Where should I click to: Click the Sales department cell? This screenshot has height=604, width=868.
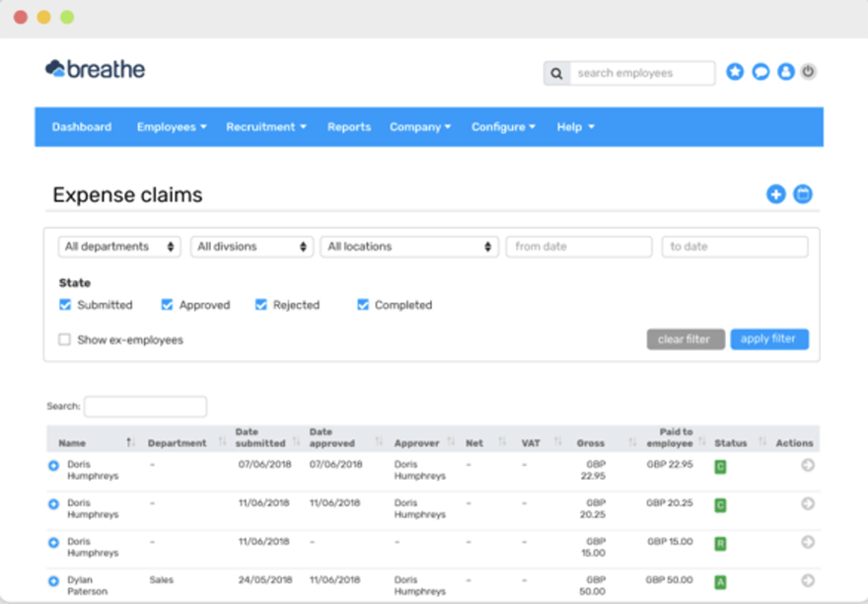(x=161, y=579)
